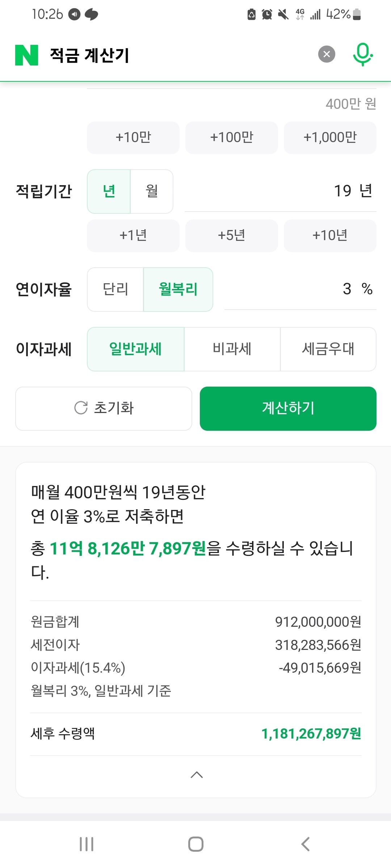The height and width of the screenshot is (868, 391).
Task: Open recent apps navigation icon
Action: [x=87, y=844]
